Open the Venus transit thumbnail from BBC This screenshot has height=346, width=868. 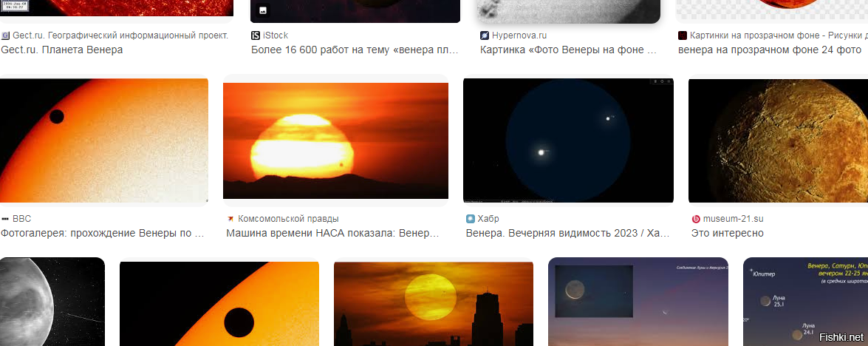tap(104, 140)
